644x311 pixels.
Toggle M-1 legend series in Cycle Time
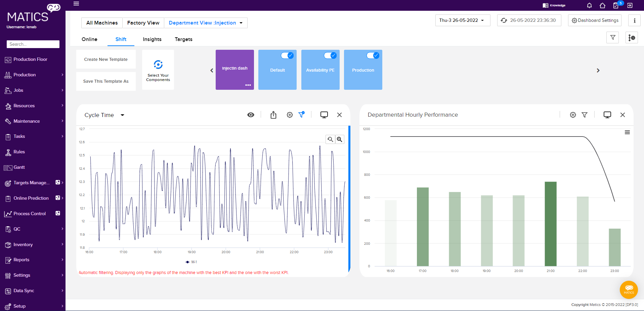point(191,262)
